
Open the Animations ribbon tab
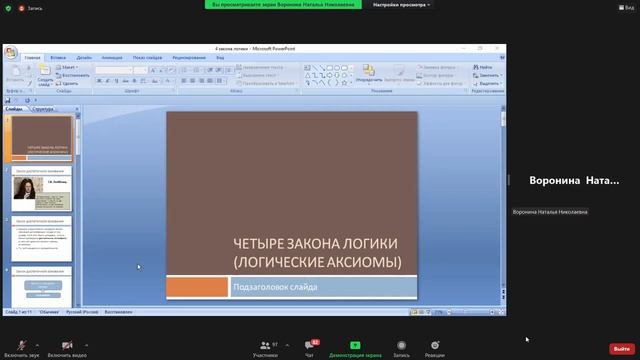pos(112,58)
